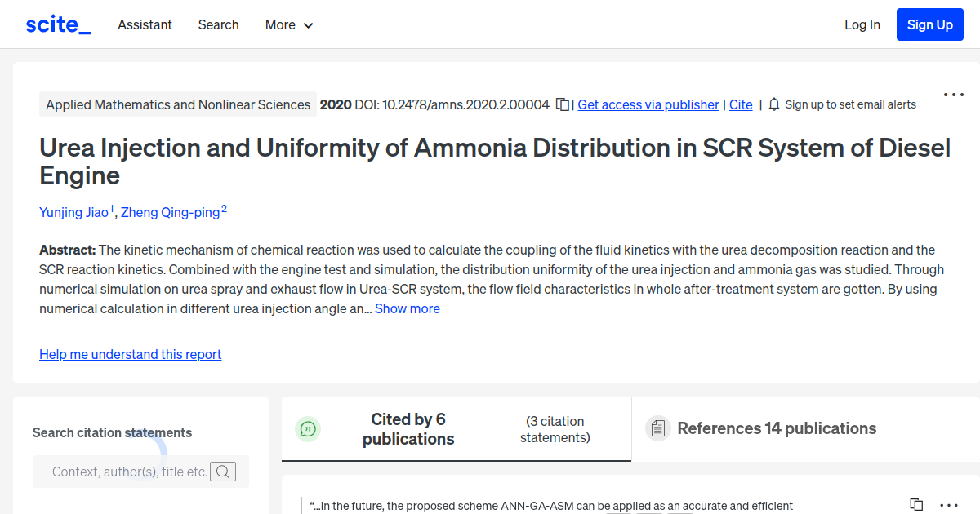Click the bell icon for email alerts
980x514 pixels.
[773, 104]
